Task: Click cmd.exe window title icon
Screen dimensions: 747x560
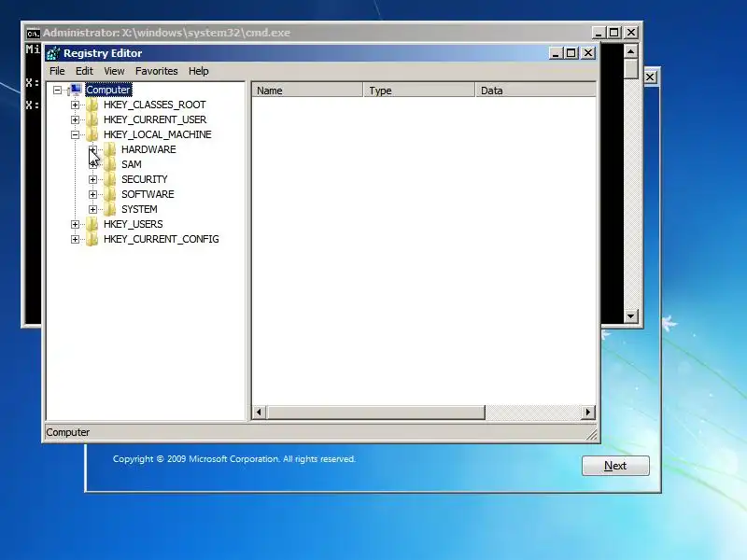Action: pyautogui.click(x=33, y=34)
